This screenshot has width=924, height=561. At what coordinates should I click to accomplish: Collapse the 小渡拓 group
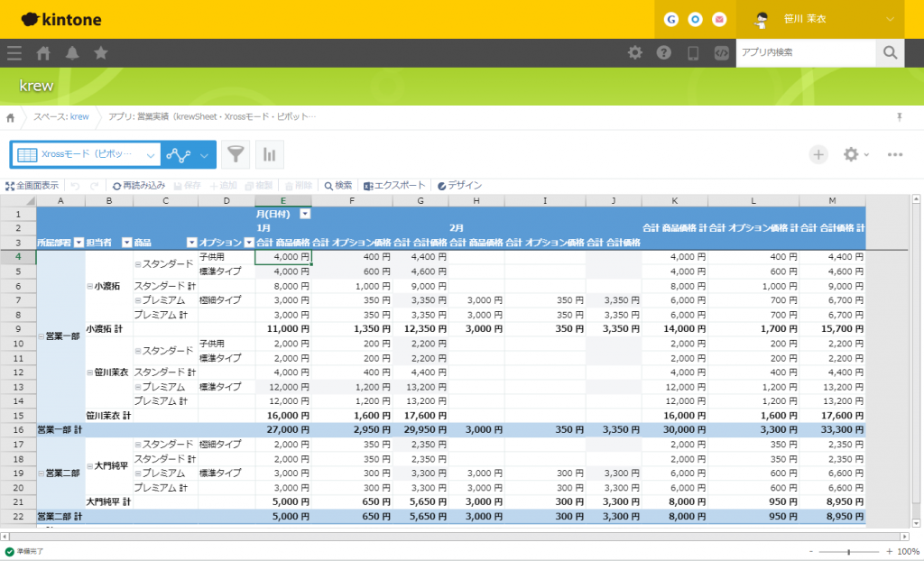point(89,286)
